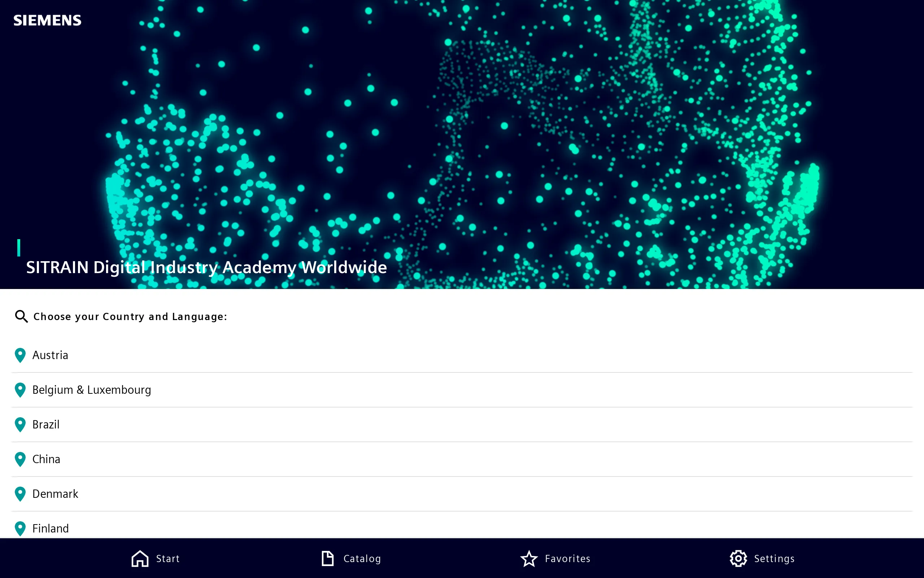Select Austria from the country list

pos(462,355)
